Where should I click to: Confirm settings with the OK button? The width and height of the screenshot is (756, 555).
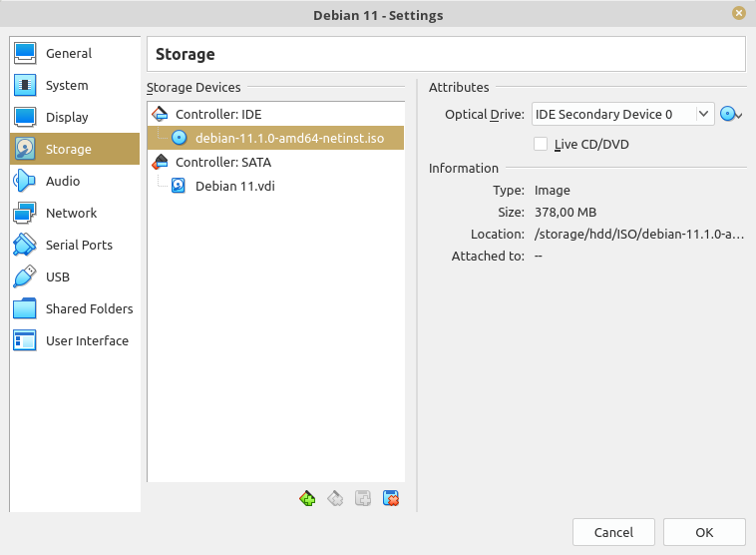tap(704, 532)
